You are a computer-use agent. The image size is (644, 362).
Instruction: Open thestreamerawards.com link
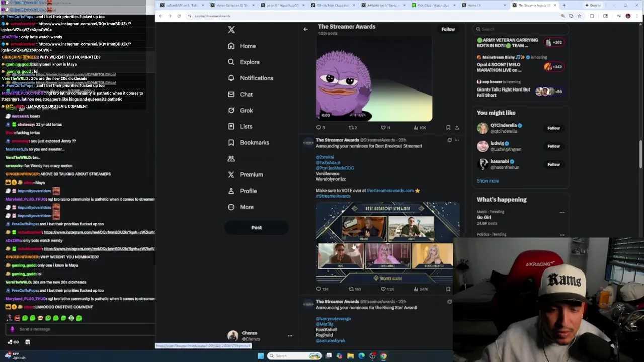click(390, 191)
